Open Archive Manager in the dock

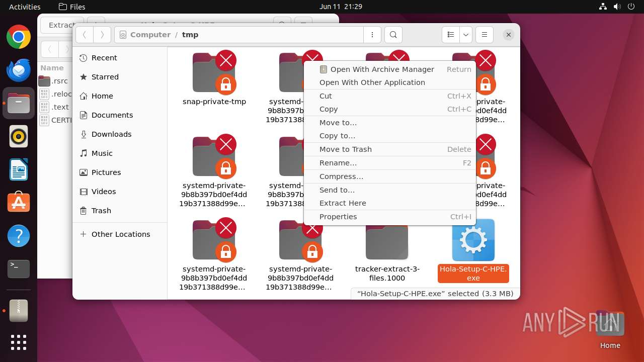19,311
